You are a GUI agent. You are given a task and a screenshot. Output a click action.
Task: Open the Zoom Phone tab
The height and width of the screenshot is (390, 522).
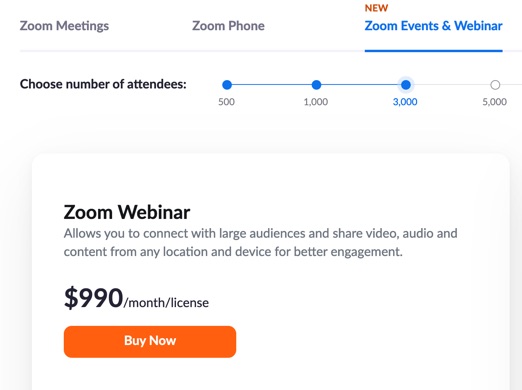[x=228, y=26]
